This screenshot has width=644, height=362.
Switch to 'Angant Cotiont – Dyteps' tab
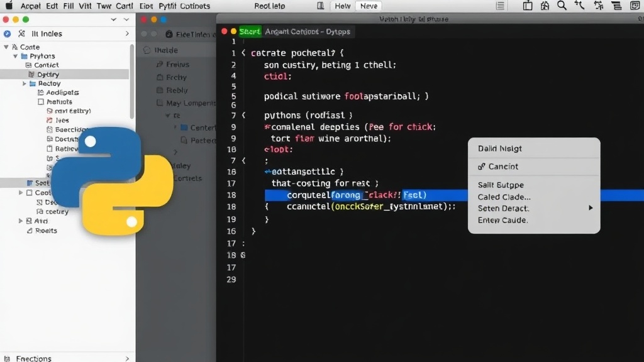tap(308, 31)
